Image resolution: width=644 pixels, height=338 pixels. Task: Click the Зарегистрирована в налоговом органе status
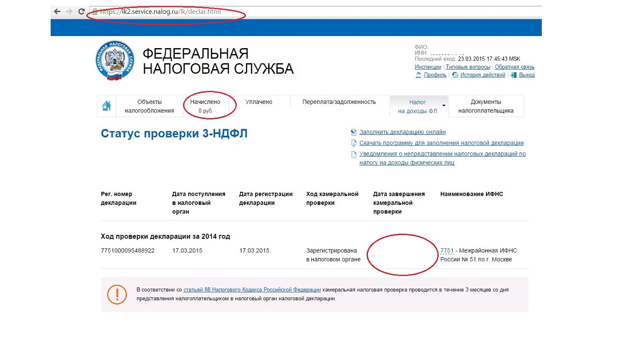[334, 255]
